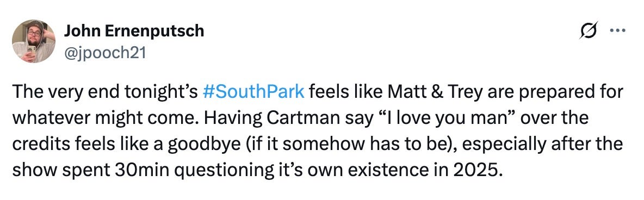The image size is (644, 200).
Task: Select the John Ernenputsch display name
Action: point(134,31)
